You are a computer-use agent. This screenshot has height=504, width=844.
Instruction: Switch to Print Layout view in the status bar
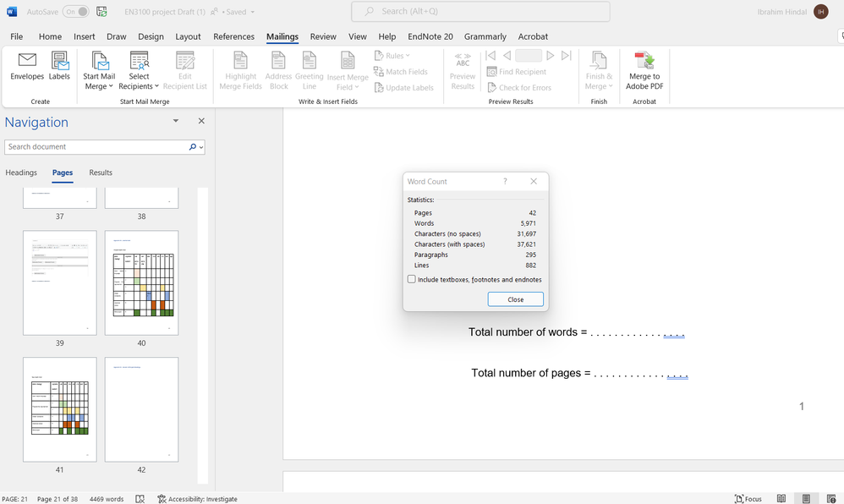pyautogui.click(x=806, y=499)
